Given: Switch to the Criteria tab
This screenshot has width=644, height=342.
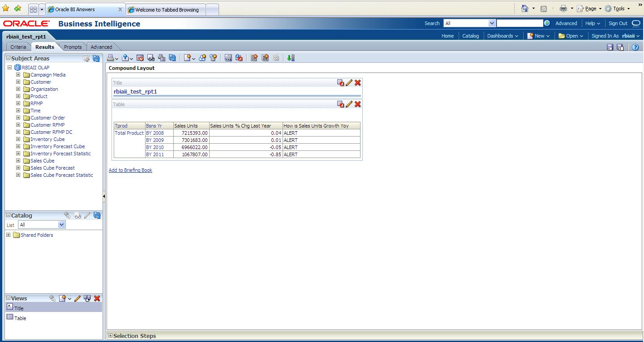Looking at the screenshot, I should click(18, 47).
